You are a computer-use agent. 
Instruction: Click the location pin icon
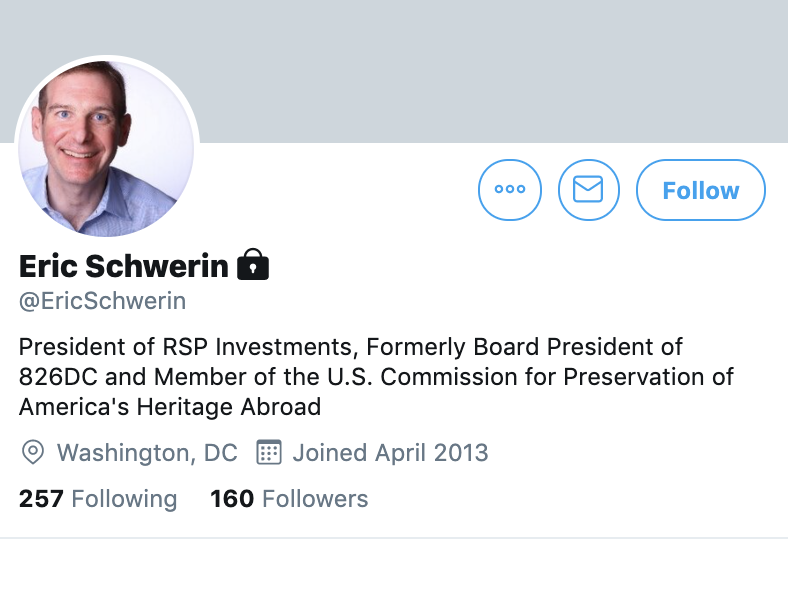[x=33, y=452]
